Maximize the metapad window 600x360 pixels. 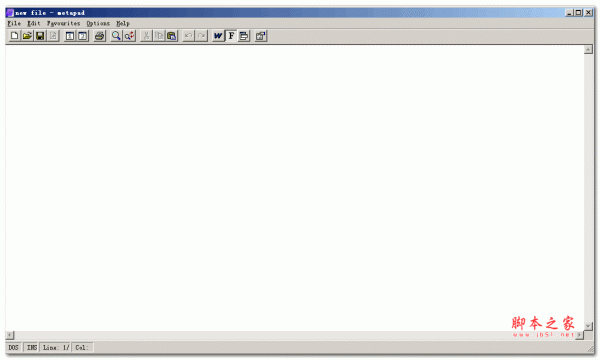(x=578, y=13)
